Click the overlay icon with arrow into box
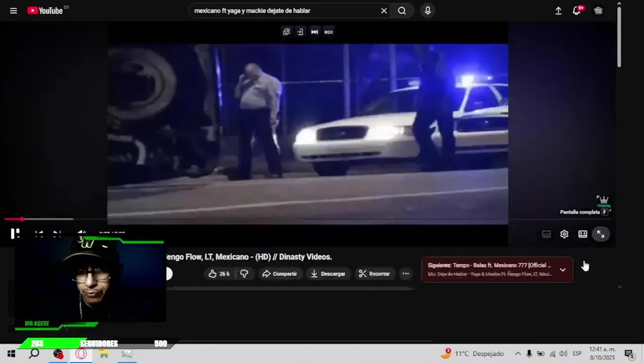 coord(300,32)
